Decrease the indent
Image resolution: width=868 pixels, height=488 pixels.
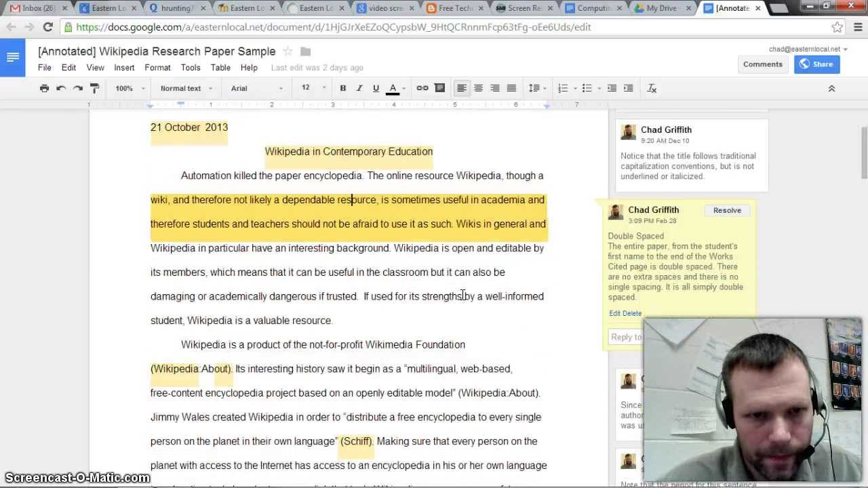tap(612, 88)
